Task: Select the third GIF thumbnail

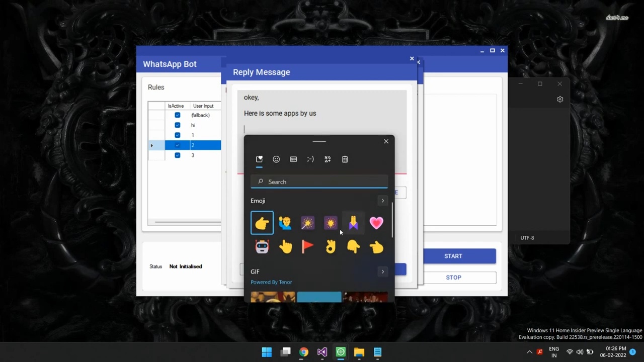Action: point(366,297)
